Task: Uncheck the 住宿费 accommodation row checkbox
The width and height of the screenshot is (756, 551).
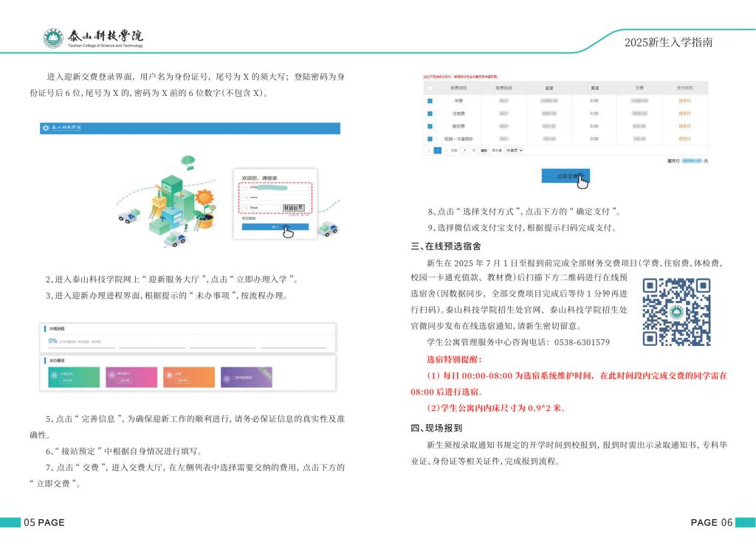Action: (430, 114)
